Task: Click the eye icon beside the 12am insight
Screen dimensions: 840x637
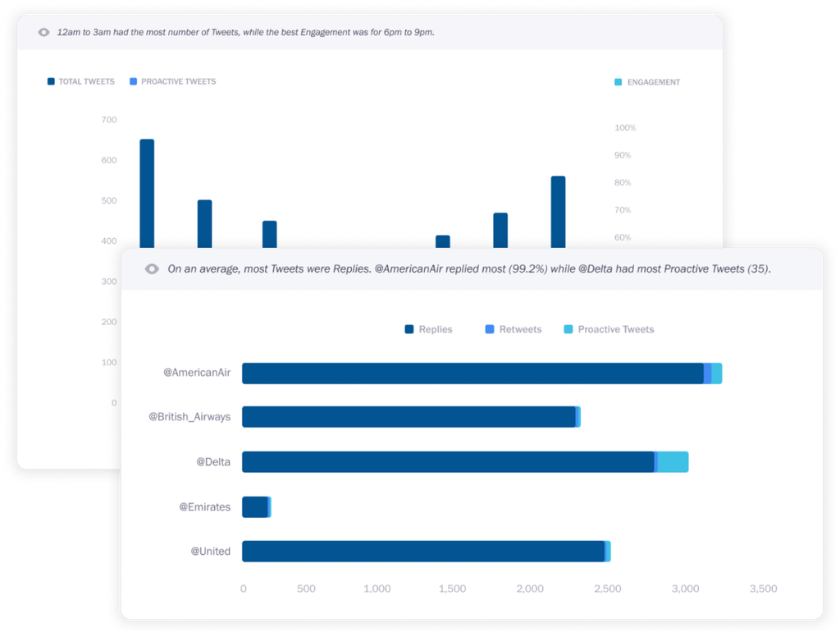Action: coord(43,32)
